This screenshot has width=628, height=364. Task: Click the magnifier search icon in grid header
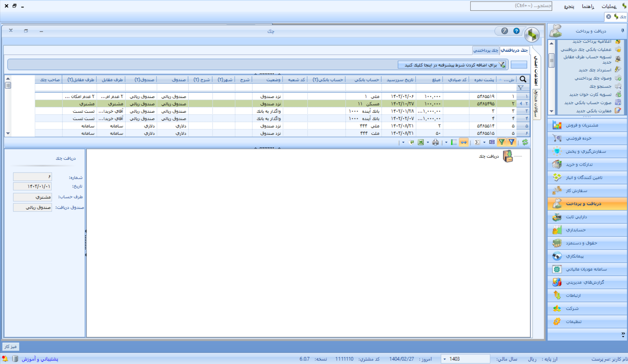[523, 79]
